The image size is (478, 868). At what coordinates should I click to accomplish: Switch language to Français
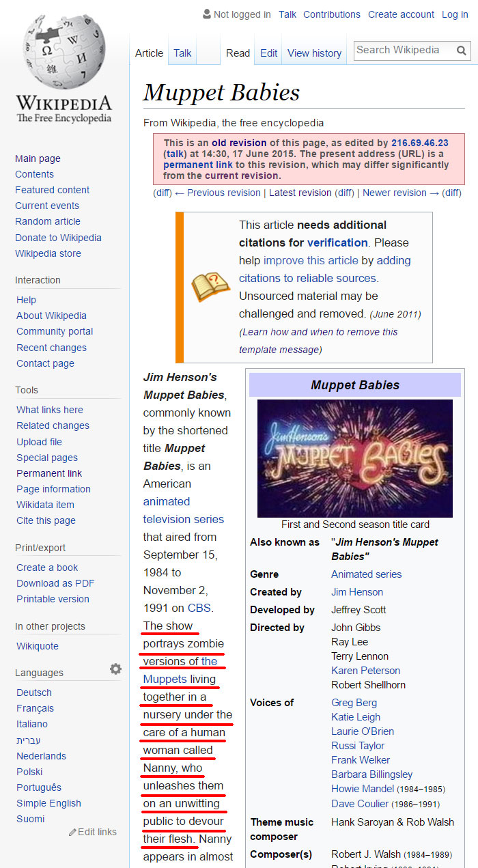[x=35, y=708]
